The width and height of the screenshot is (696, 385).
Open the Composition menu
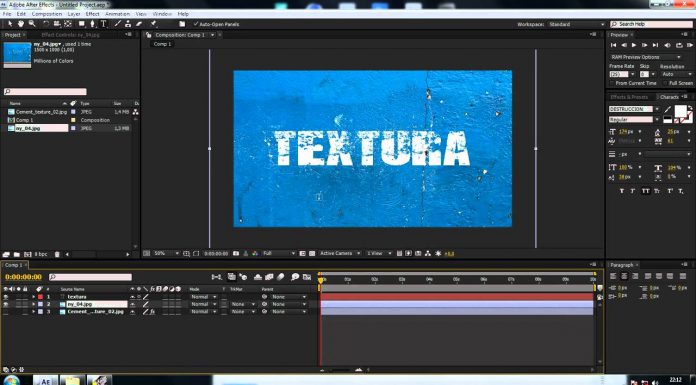(47, 14)
